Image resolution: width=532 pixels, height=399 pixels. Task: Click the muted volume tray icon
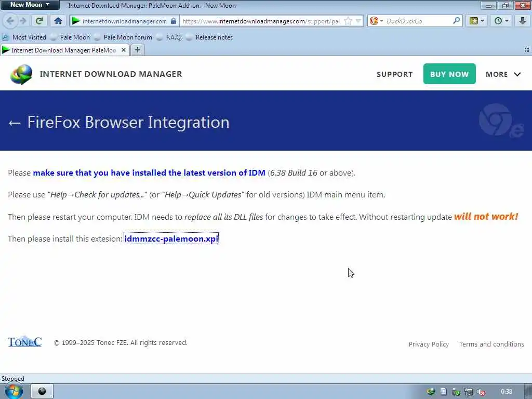(481, 392)
